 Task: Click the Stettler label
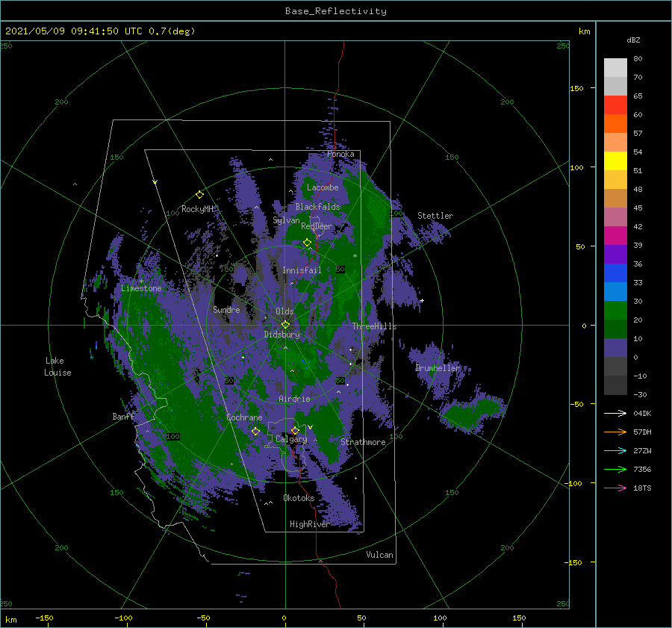tap(435, 216)
